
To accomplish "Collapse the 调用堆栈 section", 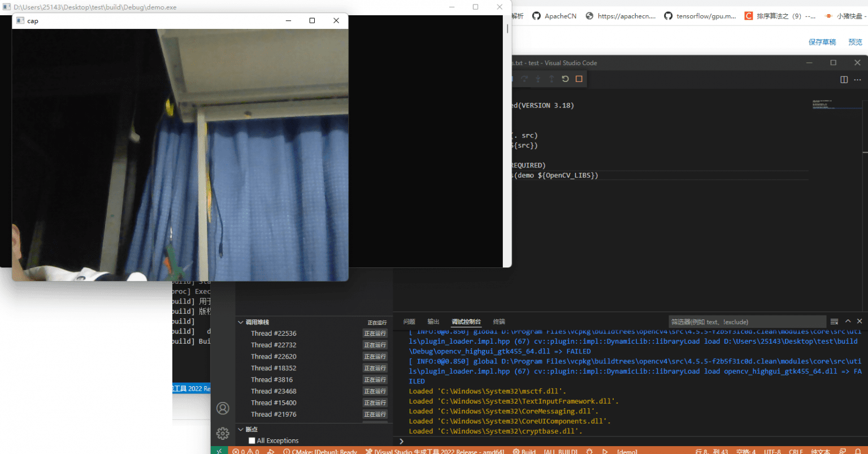I will tap(240, 322).
